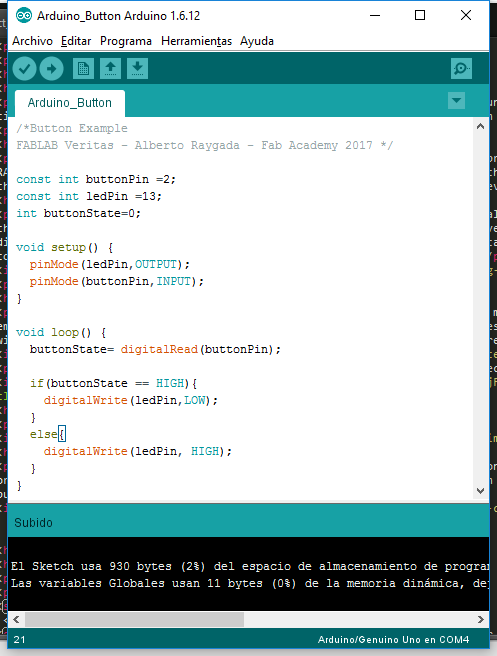Open the Archivo menu
Screen dimensions: 497x656
point(32,41)
